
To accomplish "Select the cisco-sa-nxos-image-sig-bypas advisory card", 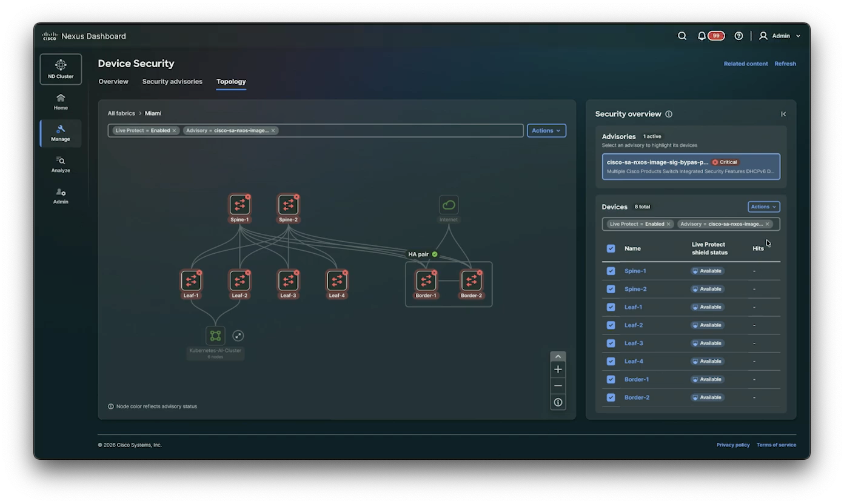I will pyautogui.click(x=691, y=167).
